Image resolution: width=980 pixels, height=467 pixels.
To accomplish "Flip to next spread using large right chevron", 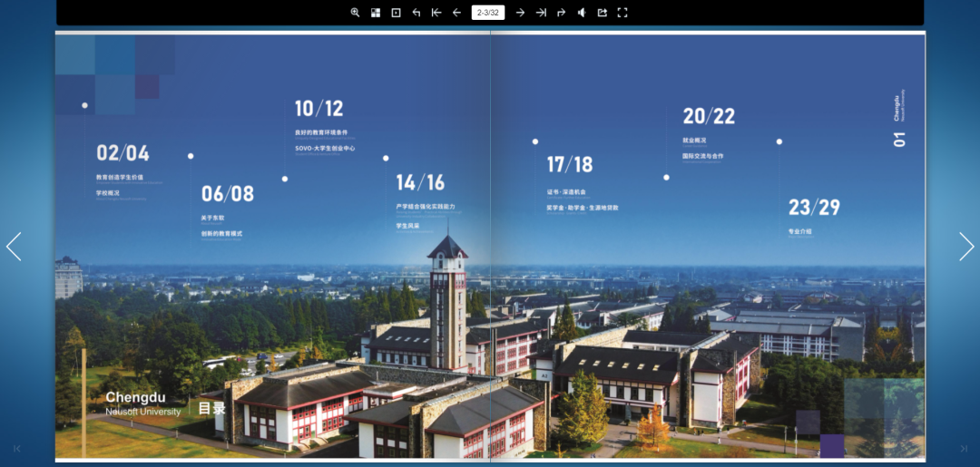I will click(966, 247).
